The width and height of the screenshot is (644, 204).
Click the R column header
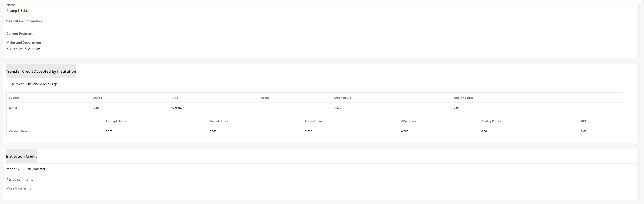[587, 98]
